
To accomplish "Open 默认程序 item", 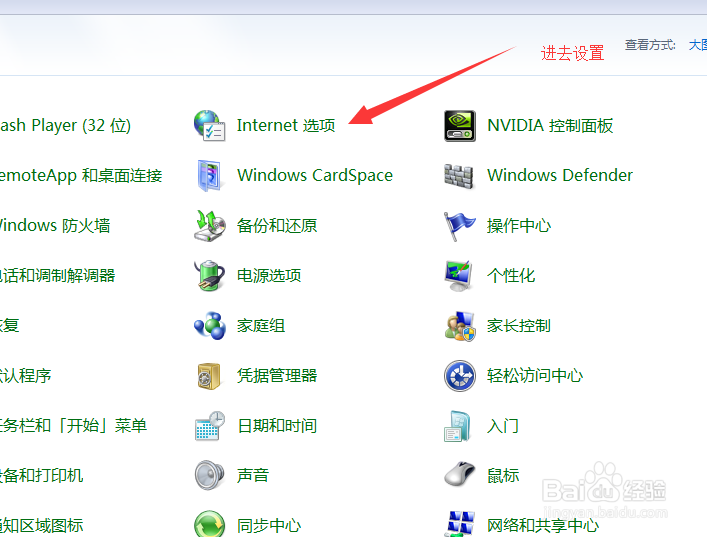I will point(26,376).
